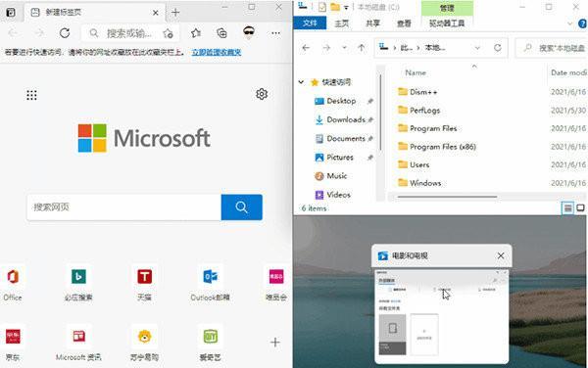Open recent locations dropdown in Explorer
Screen dimensions: 588x368
point(344,48)
